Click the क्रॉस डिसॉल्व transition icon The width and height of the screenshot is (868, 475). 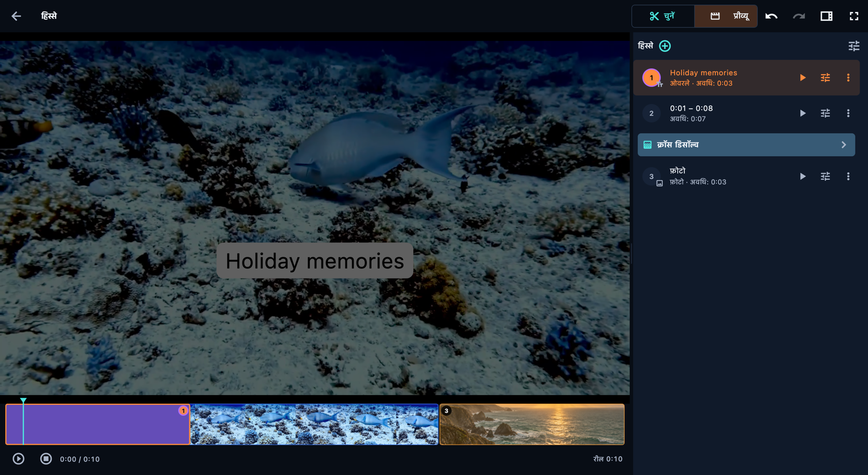point(648,145)
